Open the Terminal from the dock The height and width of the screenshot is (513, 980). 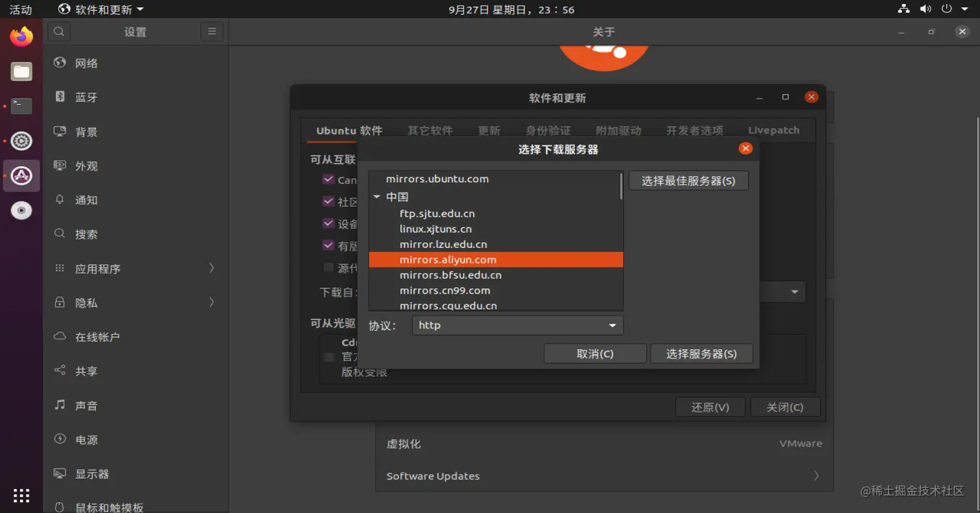pyautogui.click(x=21, y=106)
